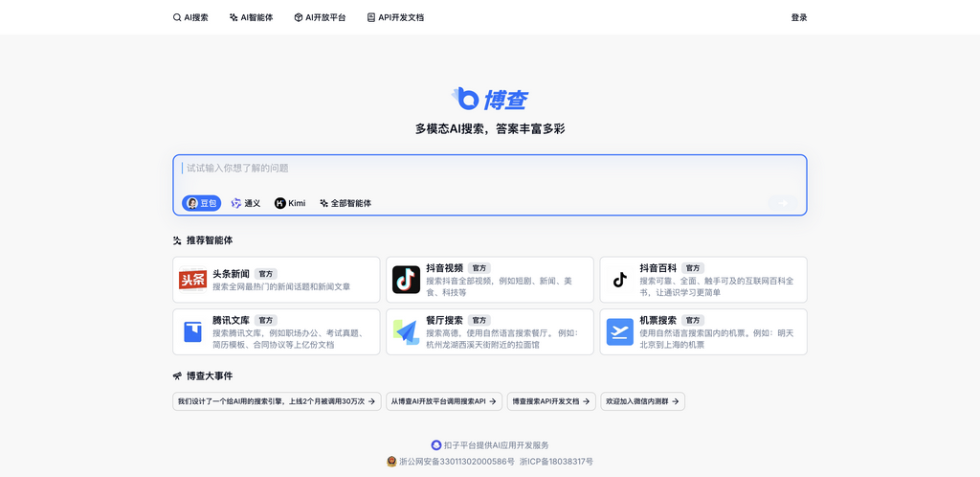
Task: Select the Kimi agent chip
Action: [x=290, y=203]
